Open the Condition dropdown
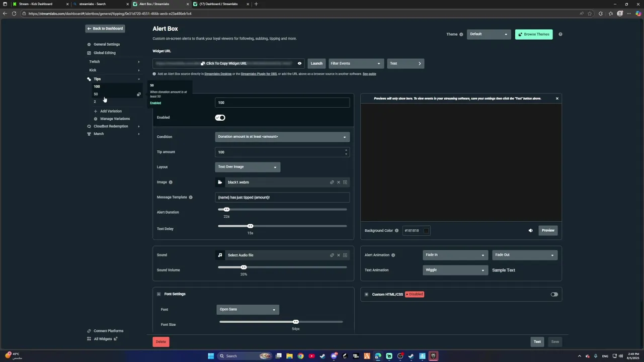 282,137
